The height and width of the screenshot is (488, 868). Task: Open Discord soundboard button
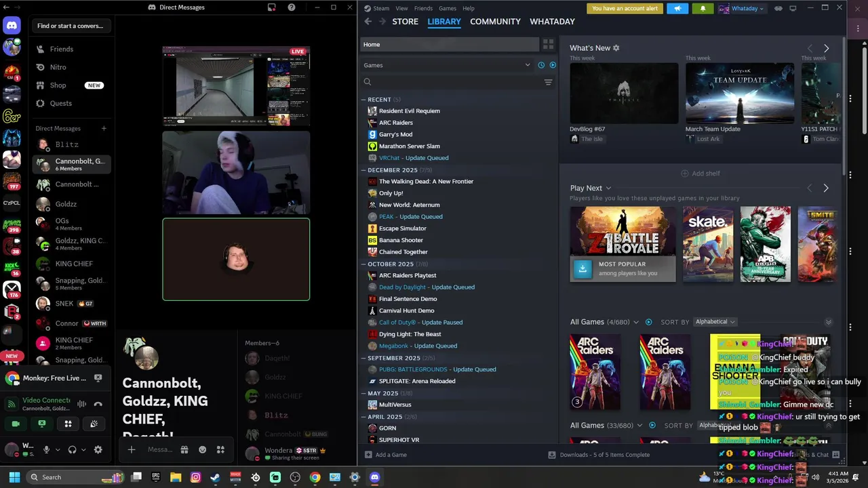pyautogui.click(x=94, y=424)
